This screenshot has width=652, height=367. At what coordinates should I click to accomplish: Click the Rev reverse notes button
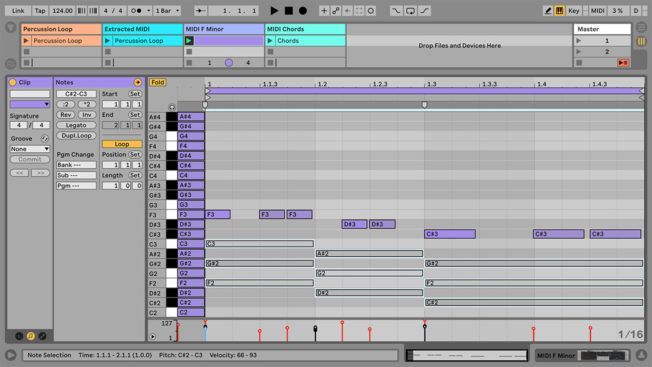66,115
